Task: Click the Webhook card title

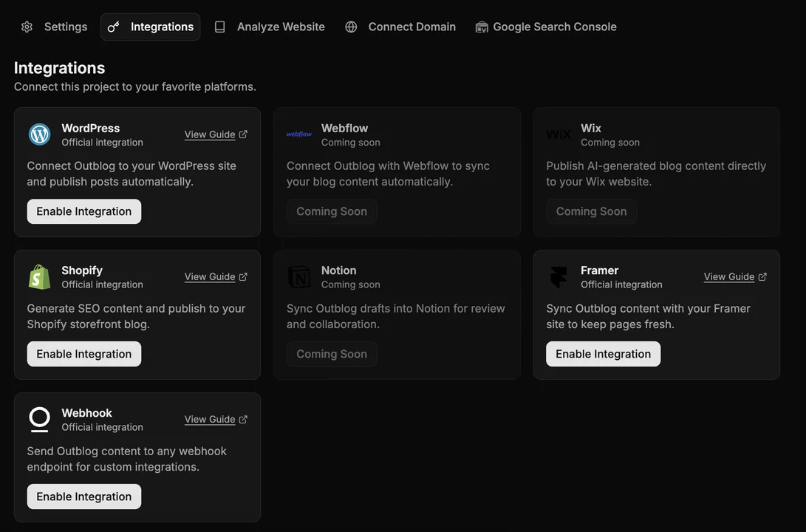Action: [x=86, y=413]
